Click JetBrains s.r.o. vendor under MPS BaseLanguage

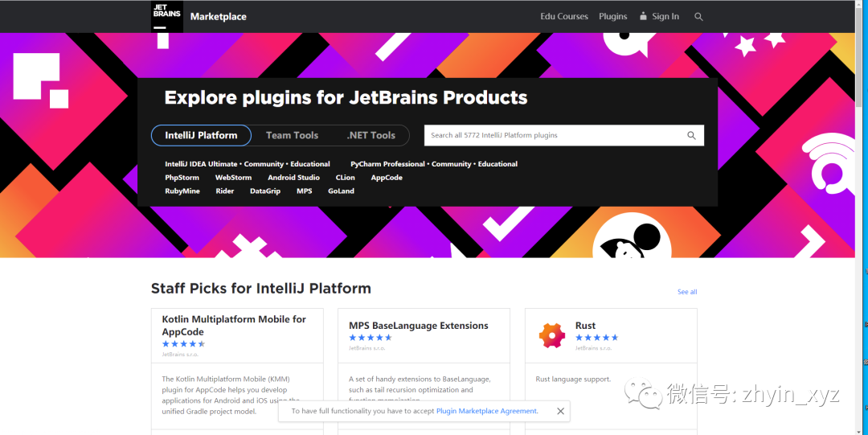click(x=367, y=348)
